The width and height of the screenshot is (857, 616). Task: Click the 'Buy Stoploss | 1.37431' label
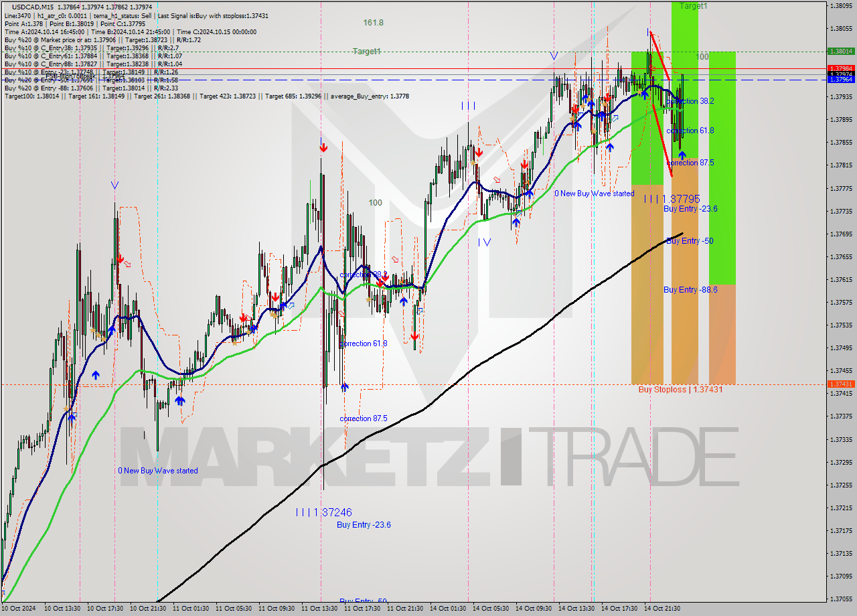pyautogui.click(x=680, y=389)
